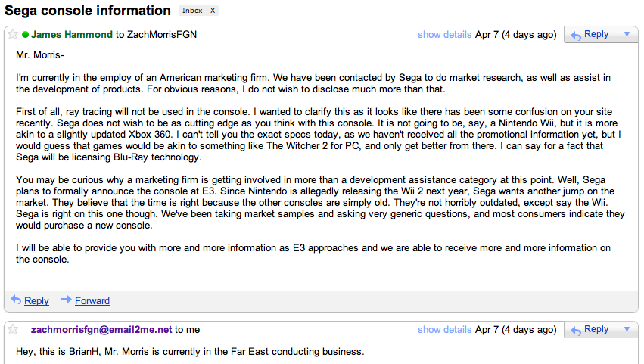The height and width of the screenshot is (364, 644).
Task: Open the dropdown arrow beside second Reply button
Action: [x=627, y=330]
